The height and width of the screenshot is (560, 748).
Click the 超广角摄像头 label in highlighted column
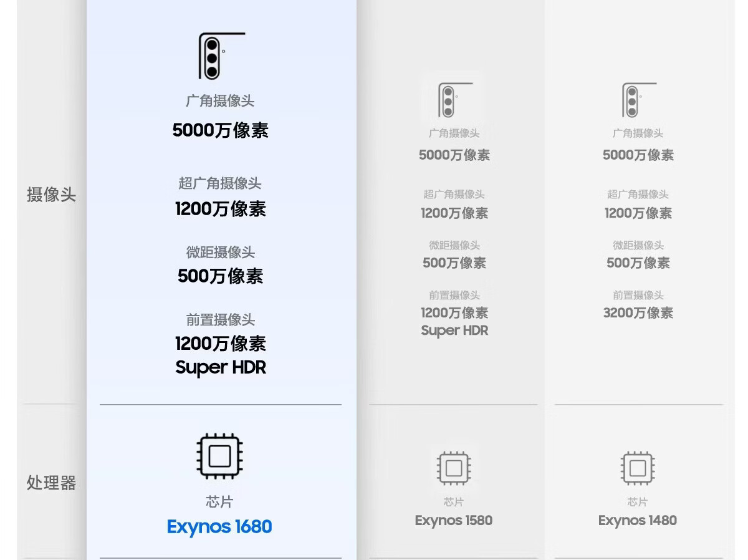pyautogui.click(x=220, y=183)
